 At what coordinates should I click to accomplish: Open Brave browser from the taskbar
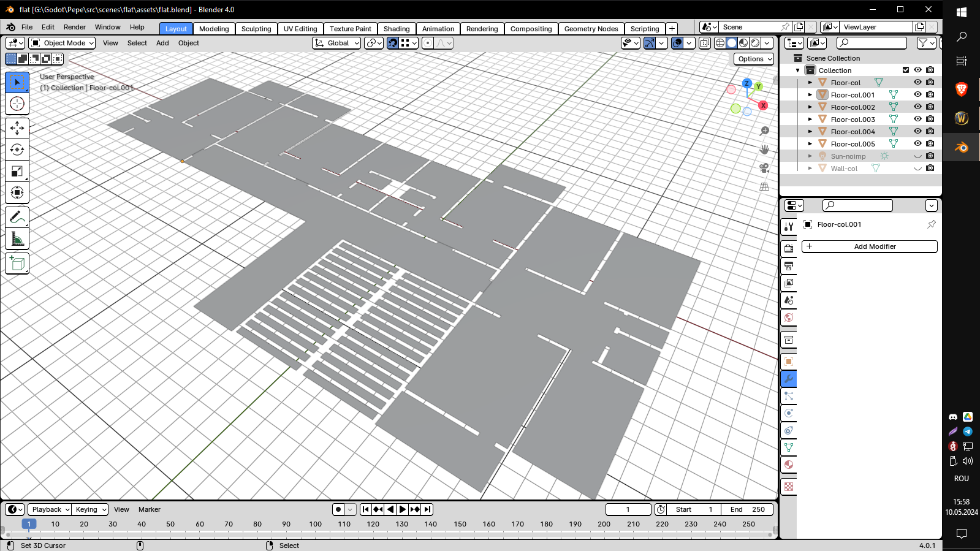(x=961, y=89)
